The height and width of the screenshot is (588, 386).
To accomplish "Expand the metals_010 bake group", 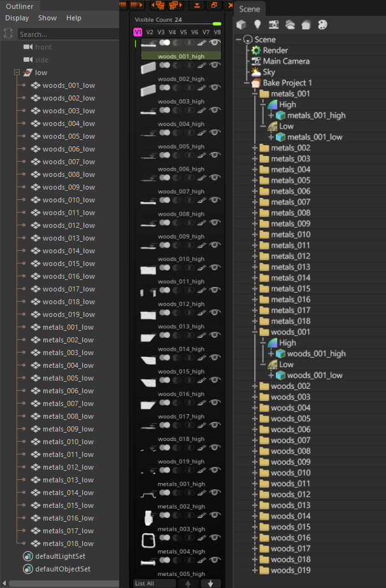I will [x=255, y=234].
